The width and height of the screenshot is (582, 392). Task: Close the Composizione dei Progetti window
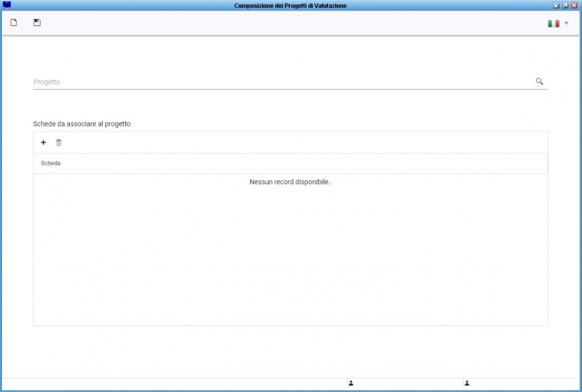[x=574, y=5]
